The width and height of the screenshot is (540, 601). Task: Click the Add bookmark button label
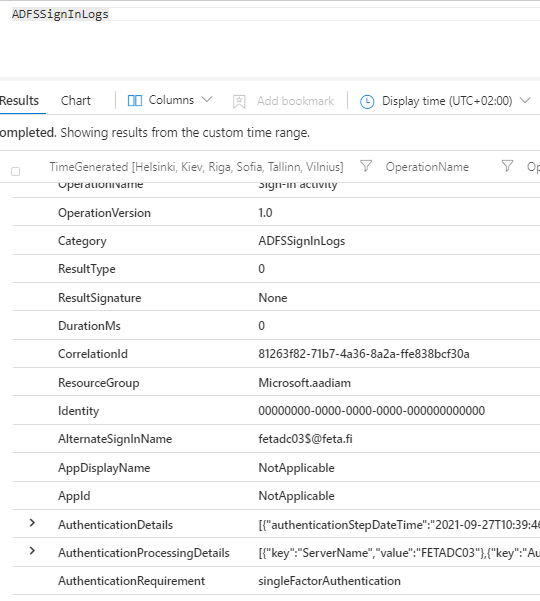click(x=295, y=101)
